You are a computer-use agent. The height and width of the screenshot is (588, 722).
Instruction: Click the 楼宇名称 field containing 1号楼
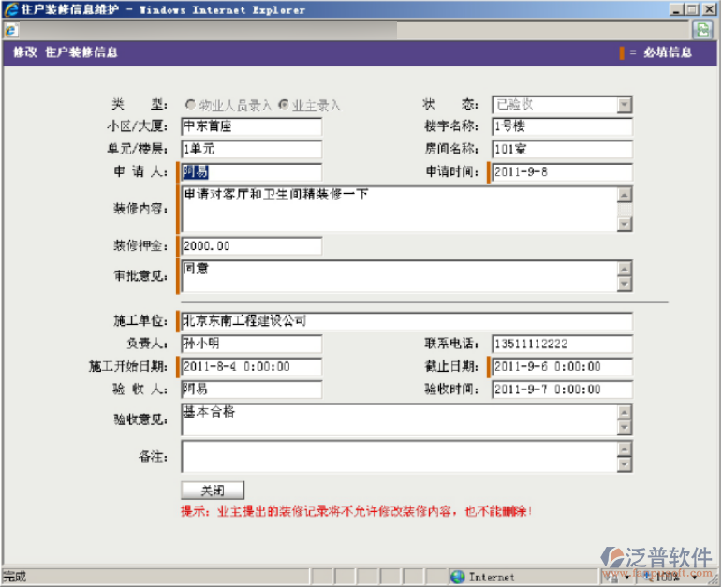[x=562, y=126]
